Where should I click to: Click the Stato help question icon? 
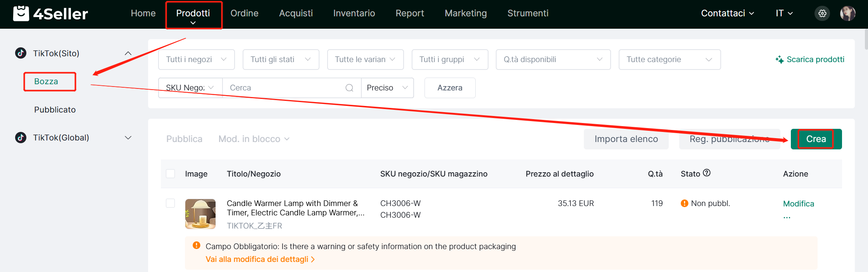707,173
